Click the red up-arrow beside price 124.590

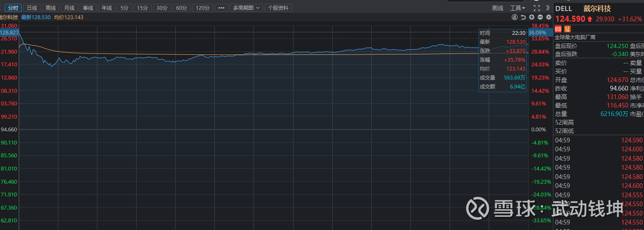(590, 19)
